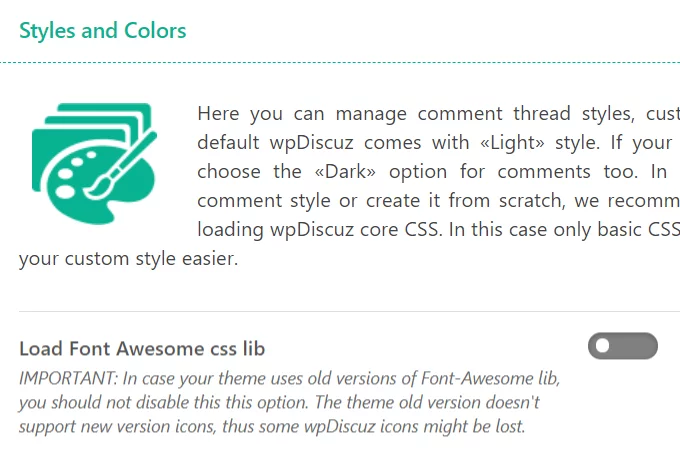Click the 'Font-Awesome lib' phrase in the note
This screenshot has height=451, width=680.
(489, 379)
